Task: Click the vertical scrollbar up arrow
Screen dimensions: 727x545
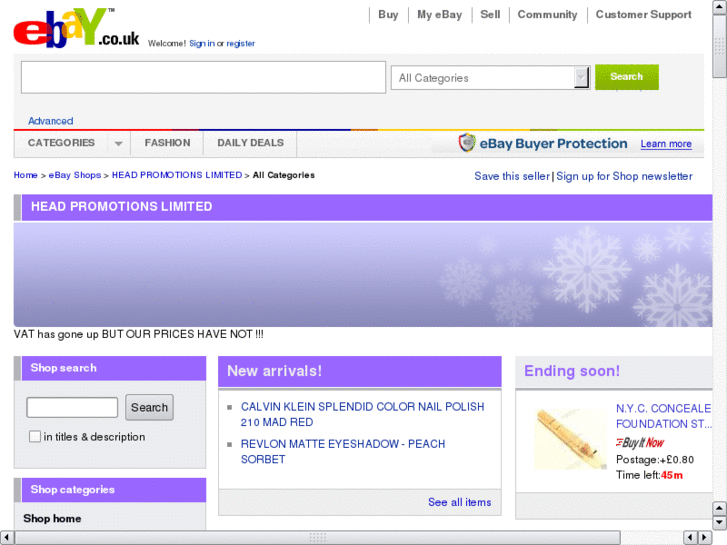Action: click(x=719, y=6)
